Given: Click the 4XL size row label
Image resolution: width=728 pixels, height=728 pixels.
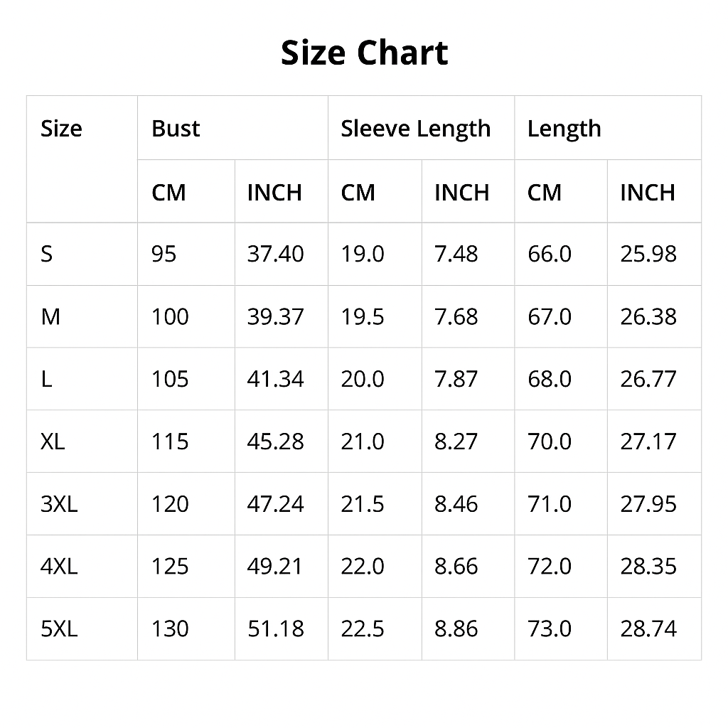Looking at the screenshot, I should click(x=59, y=567).
